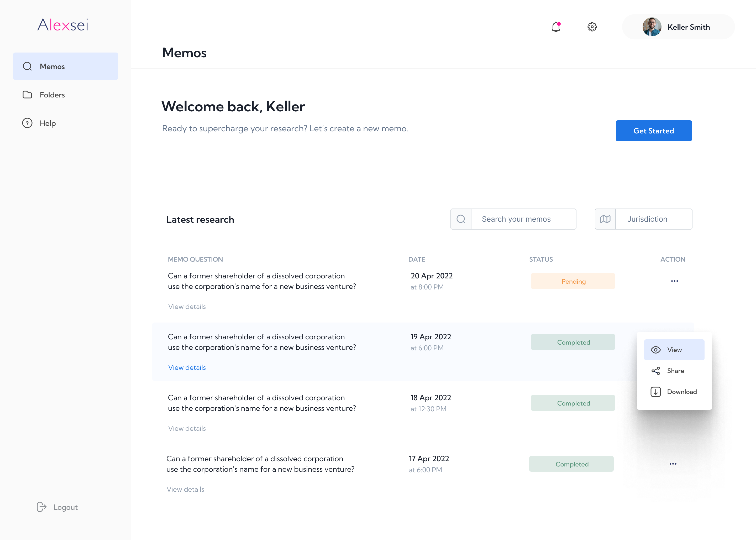Click the eye icon for View
The image size is (756, 540).
click(x=656, y=350)
